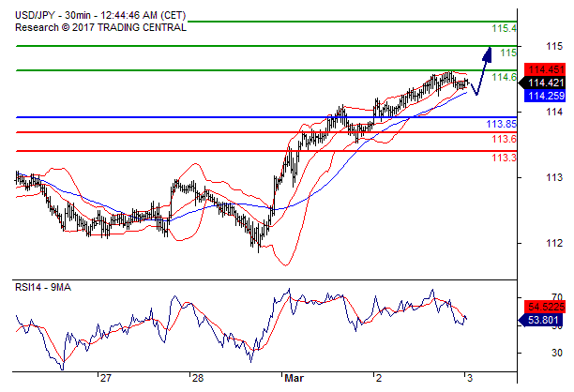Viewport: 574px width, 392px height.
Task: Click the blue 53.801 RSI value tag
Action: 543,320
